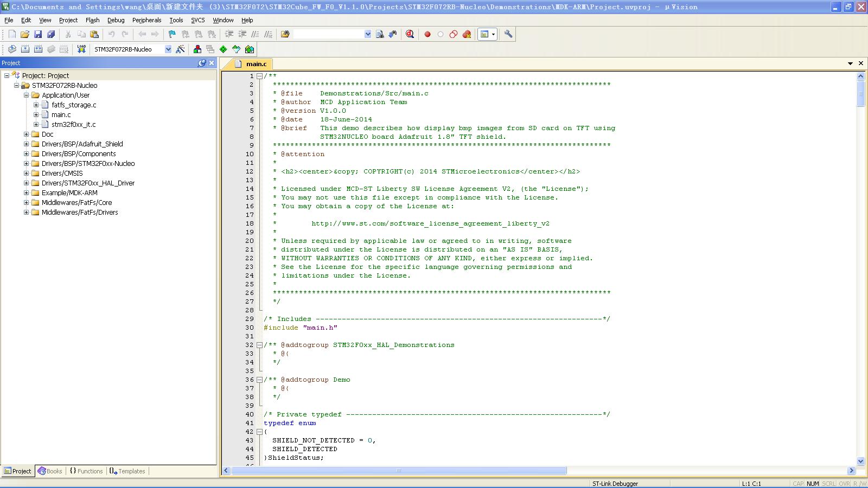Open the find text combo box dropdown arrow

368,34
